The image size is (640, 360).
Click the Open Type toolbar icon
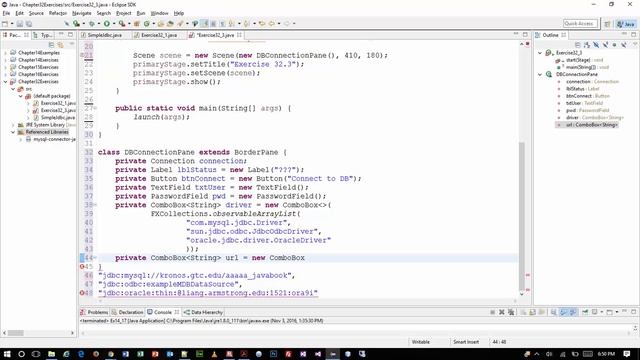click(x=161, y=24)
